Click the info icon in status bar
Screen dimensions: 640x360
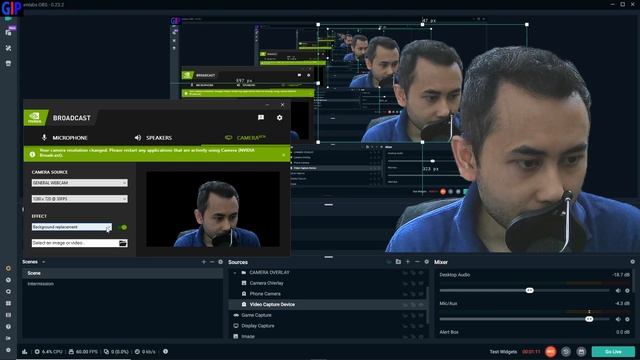point(165,351)
